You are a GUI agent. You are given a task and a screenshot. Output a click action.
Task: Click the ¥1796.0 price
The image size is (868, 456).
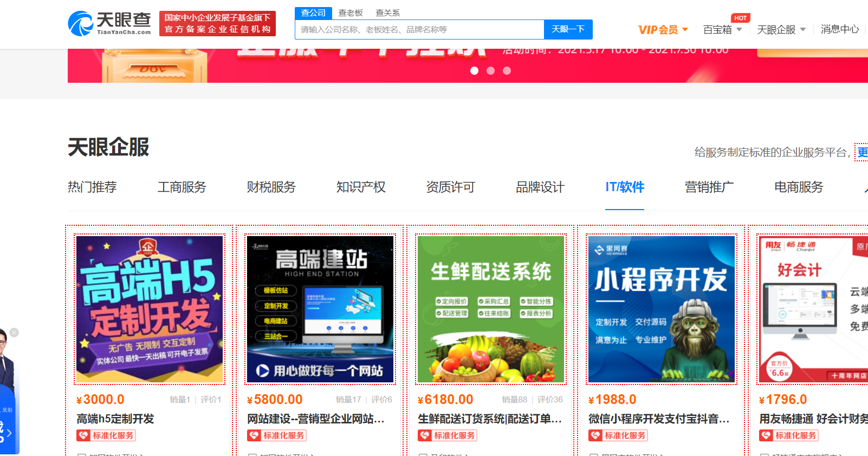[783, 400]
